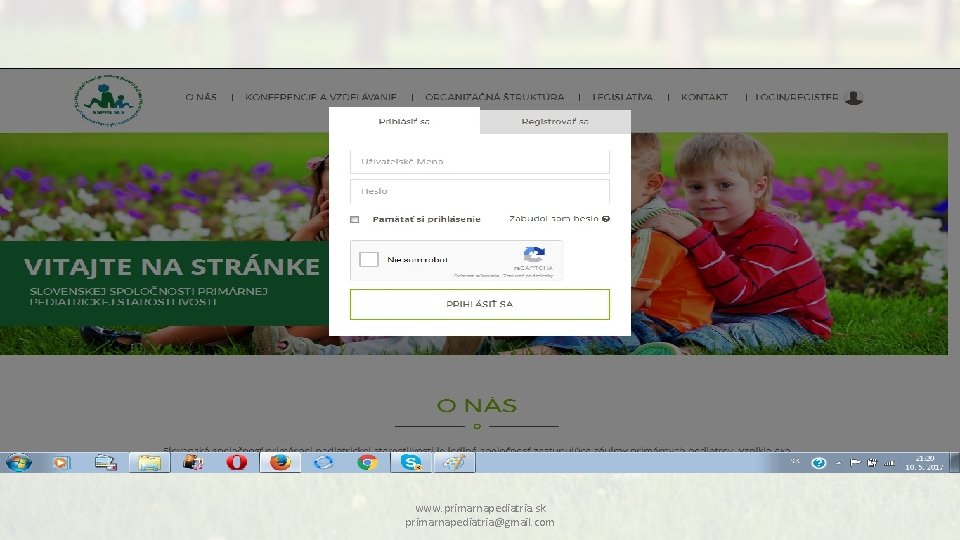Tick the reCAPTCHA Nie som robot checkbox
Image resolution: width=960 pixels, height=540 pixels.
point(369,260)
